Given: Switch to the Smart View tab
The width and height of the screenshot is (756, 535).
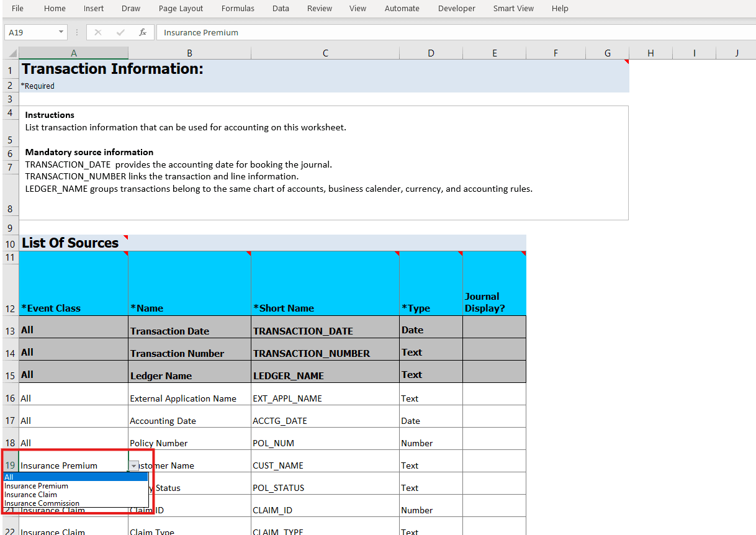Looking at the screenshot, I should pos(513,8).
